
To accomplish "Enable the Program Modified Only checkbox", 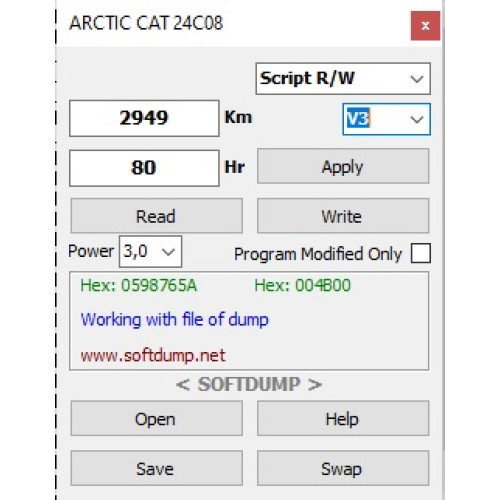I will click(x=420, y=253).
